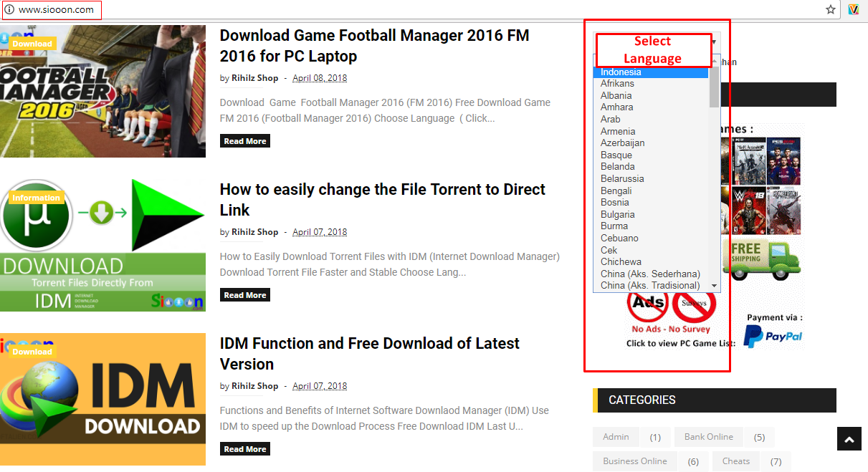The width and height of the screenshot is (868, 472).
Task: Select Basque language option
Action: (x=651, y=155)
